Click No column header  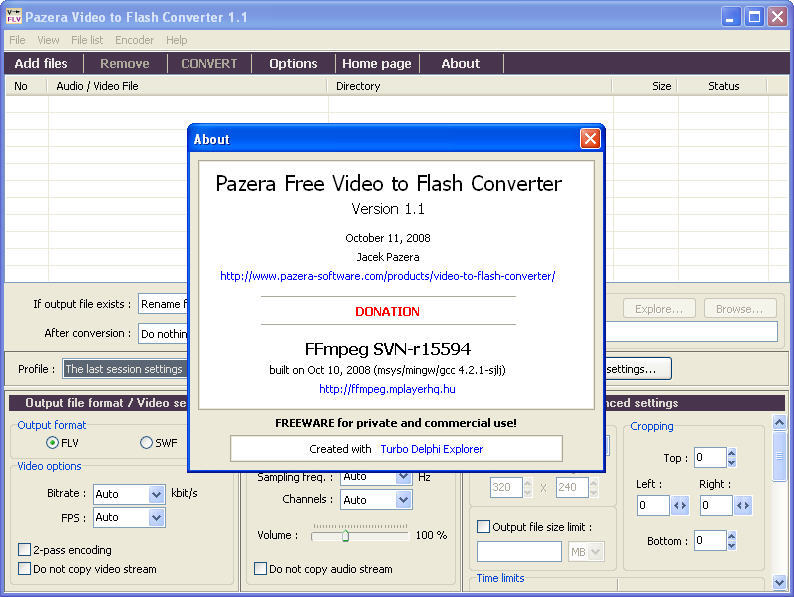click(26, 86)
